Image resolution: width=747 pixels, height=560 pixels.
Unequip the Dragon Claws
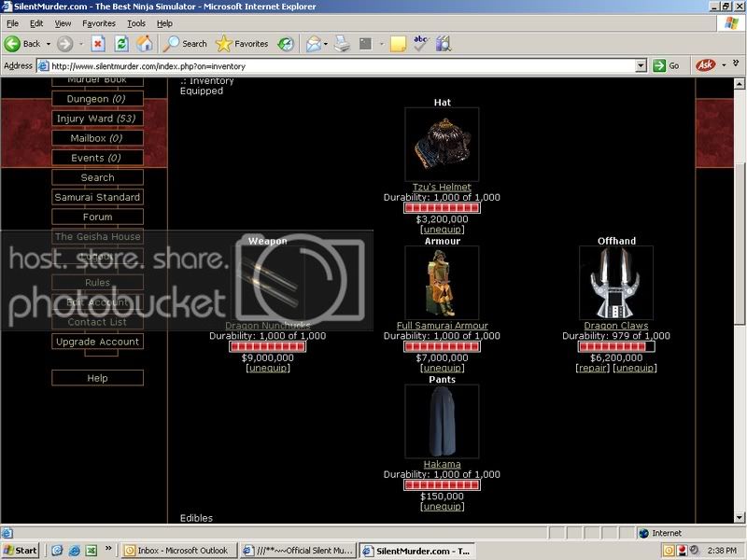635,368
